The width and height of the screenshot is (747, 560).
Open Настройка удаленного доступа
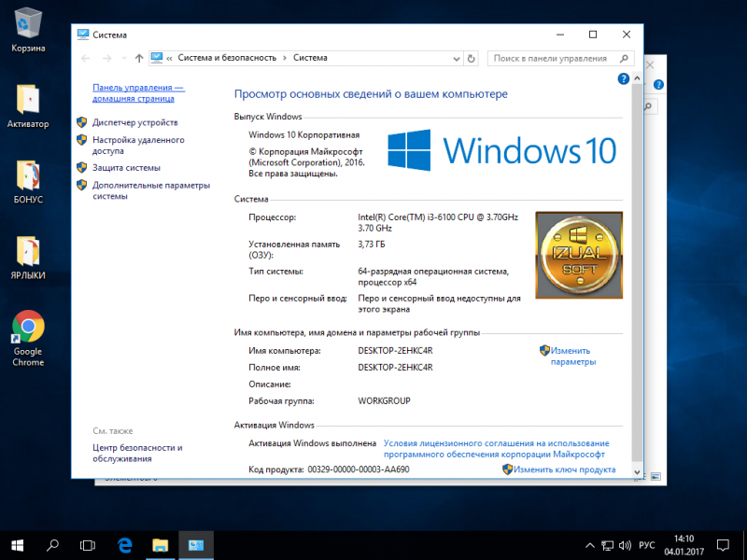coord(138,146)
